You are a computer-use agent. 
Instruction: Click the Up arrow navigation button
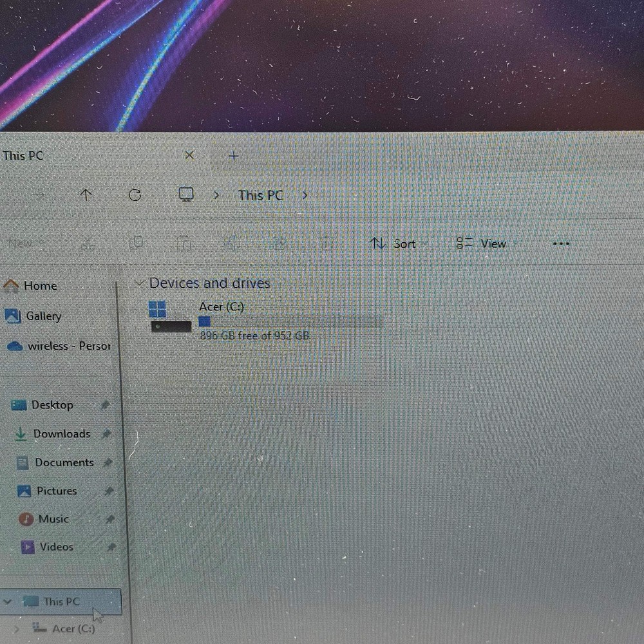point(86,195)
